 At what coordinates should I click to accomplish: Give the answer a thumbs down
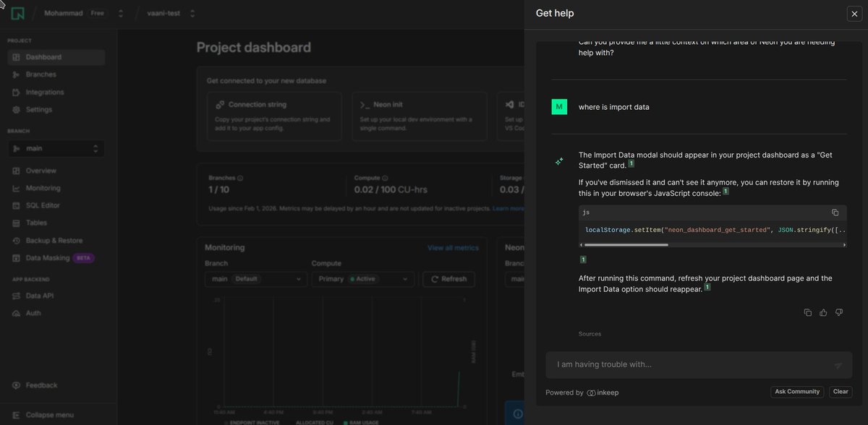pos(839,312)
